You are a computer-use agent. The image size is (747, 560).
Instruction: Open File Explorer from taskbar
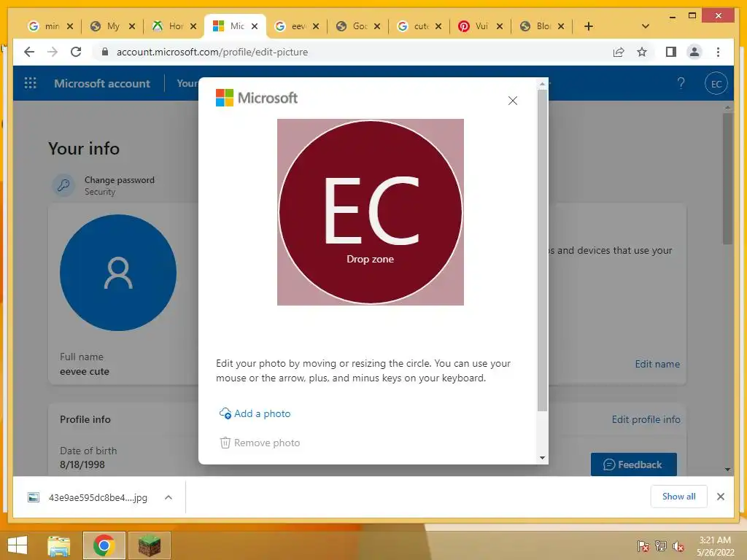[x=58, y=545]
